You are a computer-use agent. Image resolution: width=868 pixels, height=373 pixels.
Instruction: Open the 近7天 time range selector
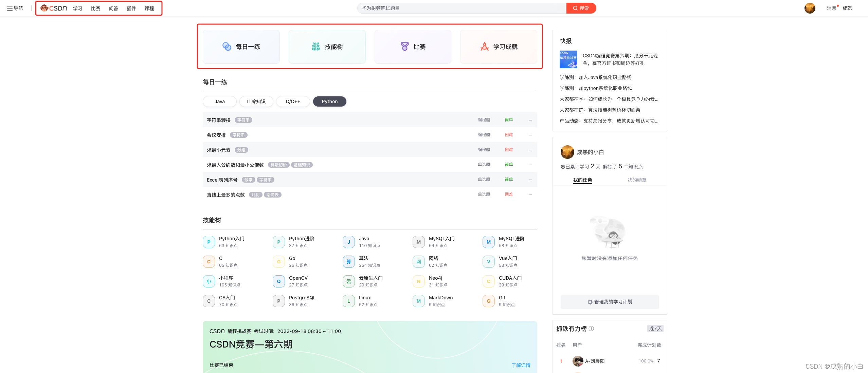pos(655,329)
